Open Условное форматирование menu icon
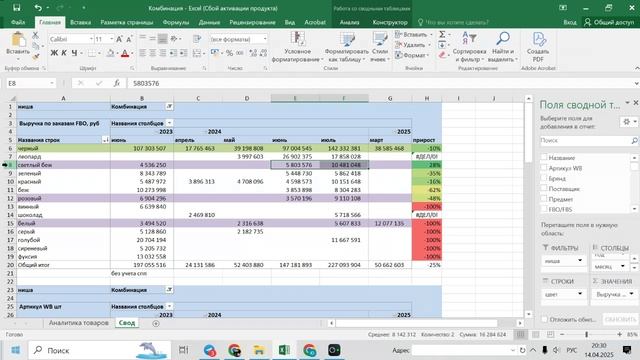Screen dimensions: 640x360 298,47
